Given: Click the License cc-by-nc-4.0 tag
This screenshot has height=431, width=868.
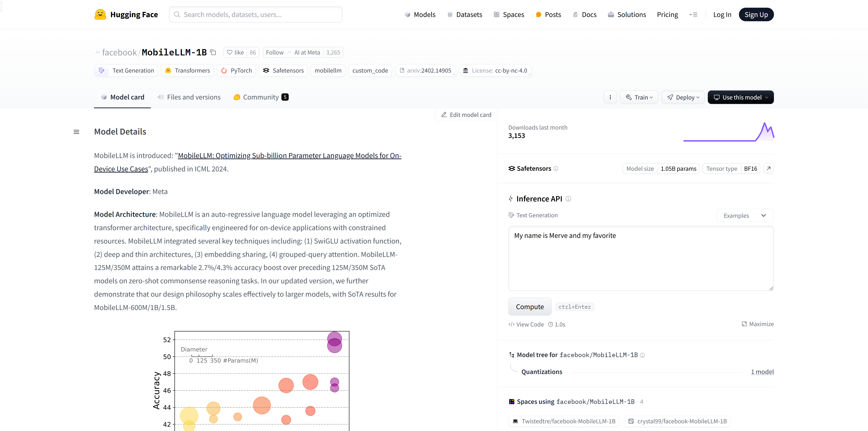Looking at the screenshot, I should pos(495,70).
